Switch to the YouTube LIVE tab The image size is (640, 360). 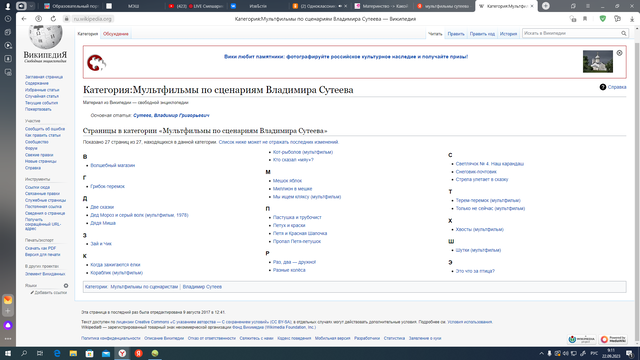coord(195,6)
